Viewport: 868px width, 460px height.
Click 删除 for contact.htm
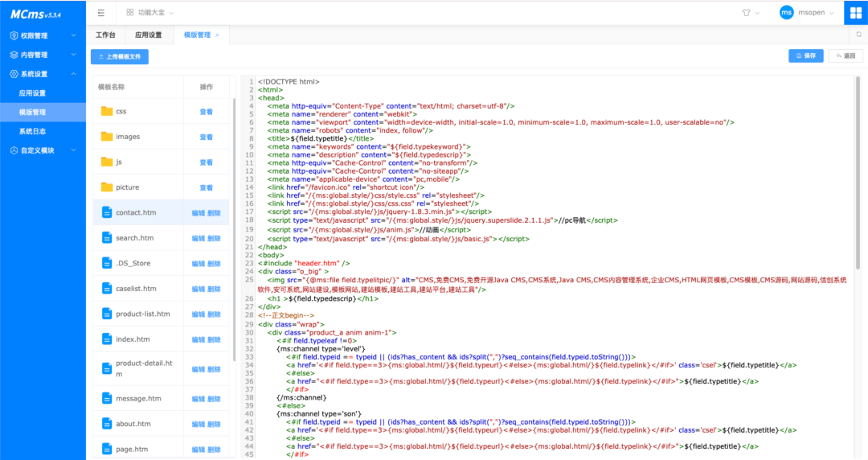pos(215,213)
